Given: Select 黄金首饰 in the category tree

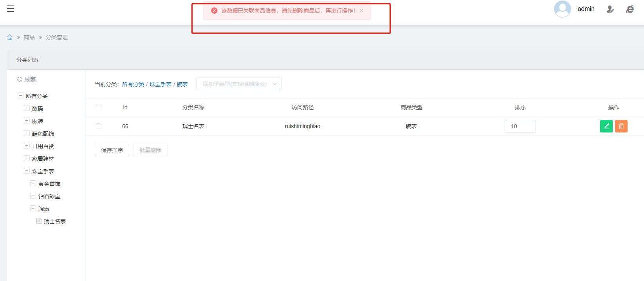Looking at the screenshot, I should point(49,184).
